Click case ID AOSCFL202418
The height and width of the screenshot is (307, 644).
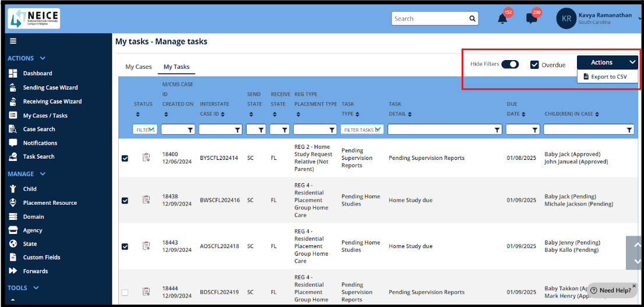point(219,246)
